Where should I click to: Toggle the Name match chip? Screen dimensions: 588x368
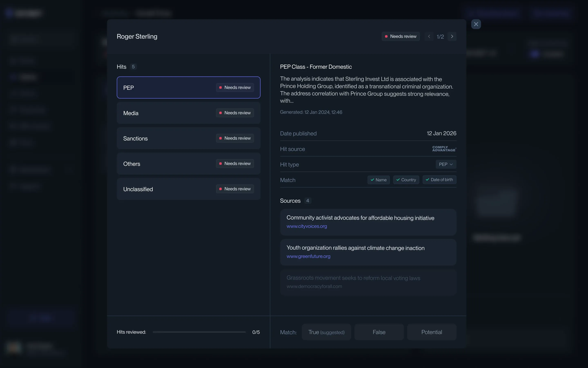[379, 180]
